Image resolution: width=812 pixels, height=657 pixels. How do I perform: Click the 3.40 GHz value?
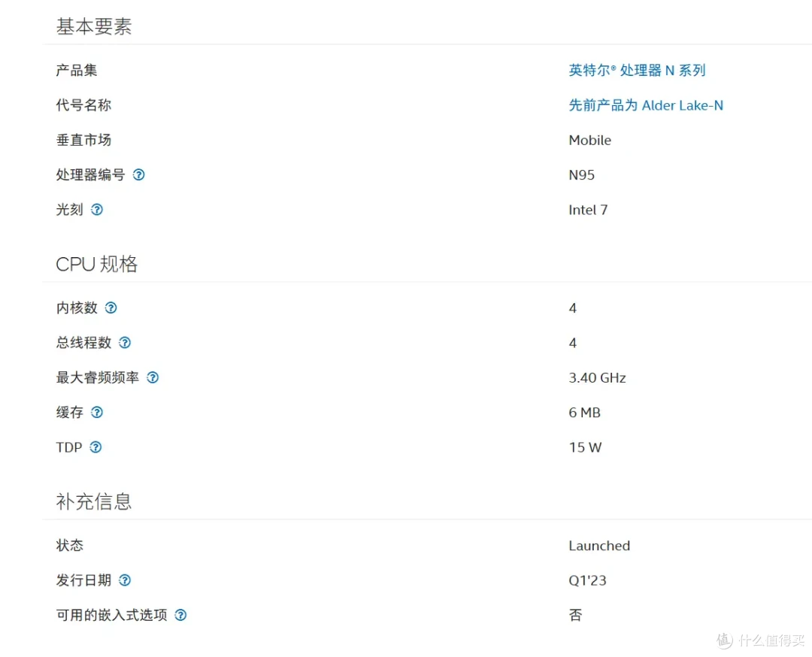[597, 378]
